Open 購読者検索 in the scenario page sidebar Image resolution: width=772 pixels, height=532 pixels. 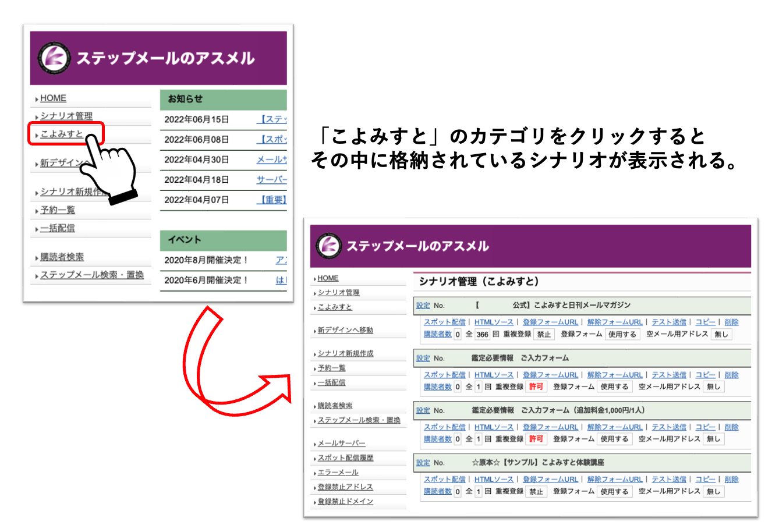pyautogui.click(x=335, y=406)
